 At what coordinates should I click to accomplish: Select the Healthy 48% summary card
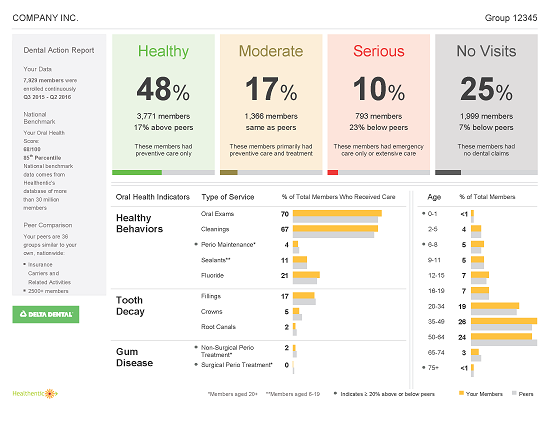(163, 104)
